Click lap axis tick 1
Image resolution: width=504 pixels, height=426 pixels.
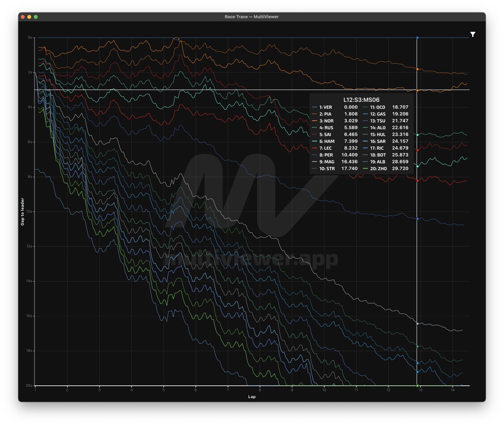click(x=35, y=390)
